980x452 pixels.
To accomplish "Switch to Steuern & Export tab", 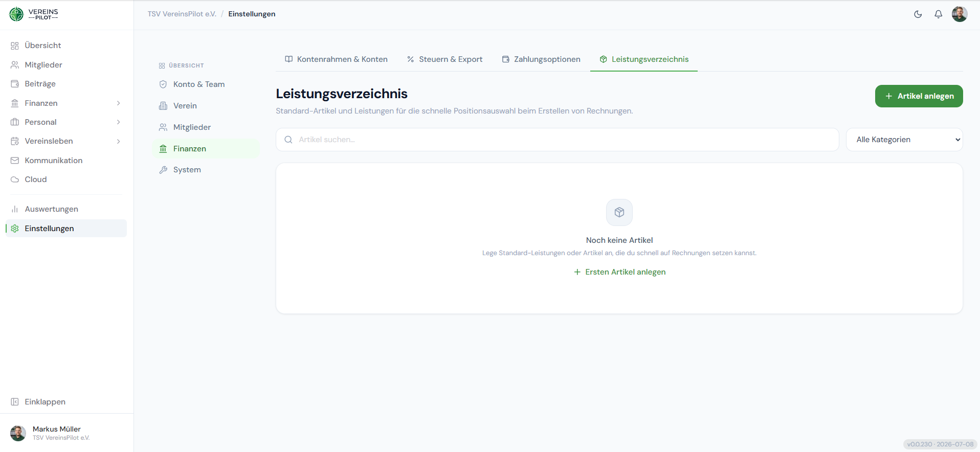I will coord(444,59).
